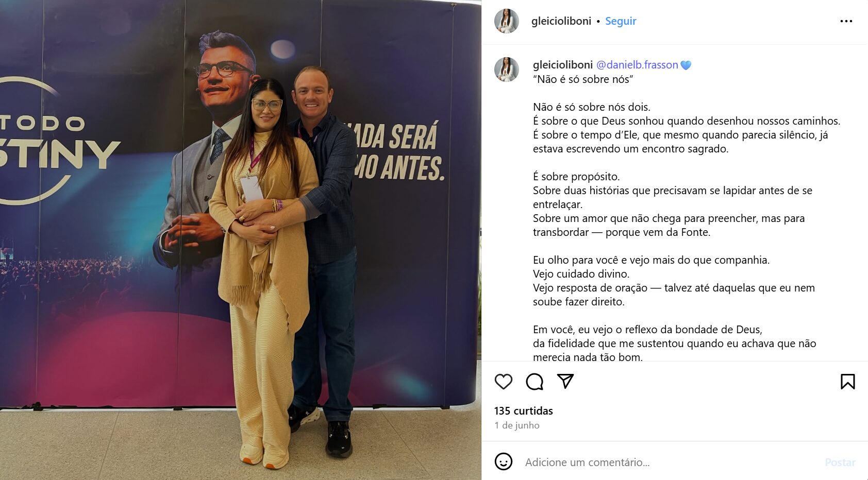Image resolution: width=868 pixels, height=480 pixels.
Task: Follow the account with Seguir
Action: [621, 21]
